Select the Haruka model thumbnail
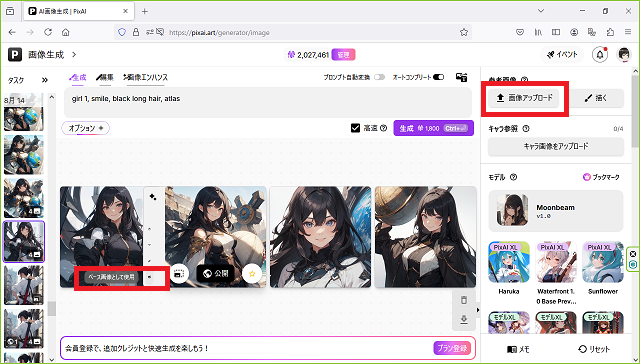 click(x=509, y=262)
